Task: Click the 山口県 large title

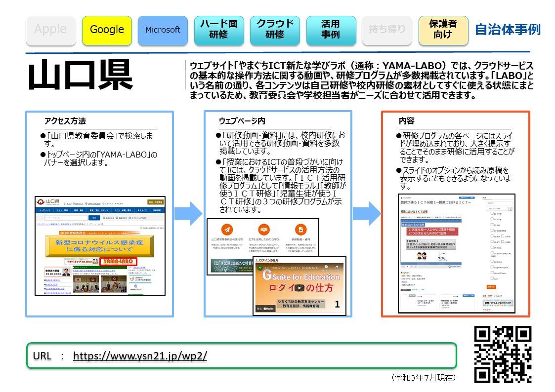Action: tap(81, 75)
